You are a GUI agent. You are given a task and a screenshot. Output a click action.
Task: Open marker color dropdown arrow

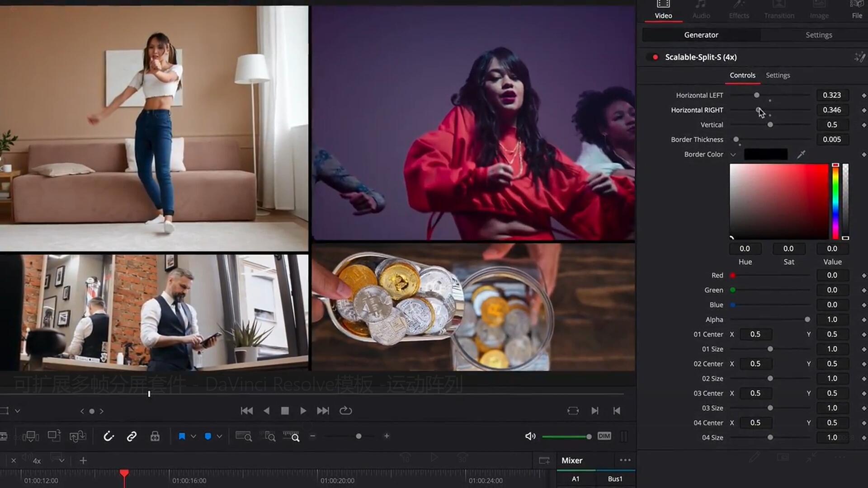click(220, 436)
